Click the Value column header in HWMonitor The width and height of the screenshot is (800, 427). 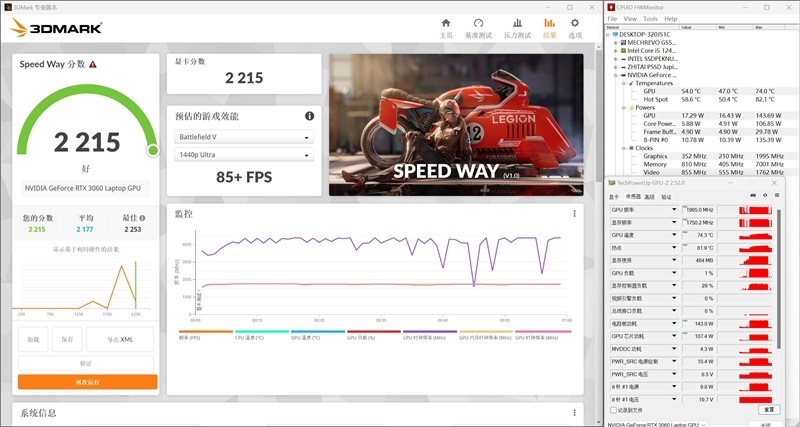pos(697,27)
